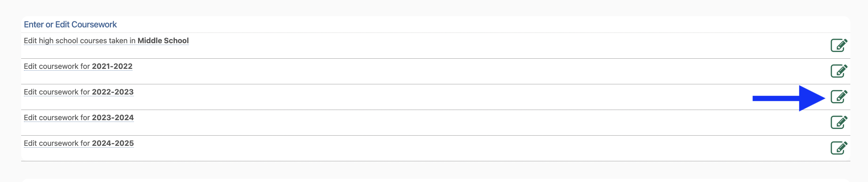Click the arrowhead of the blue arrow
The image size is (868, 182).
(810, 98)
